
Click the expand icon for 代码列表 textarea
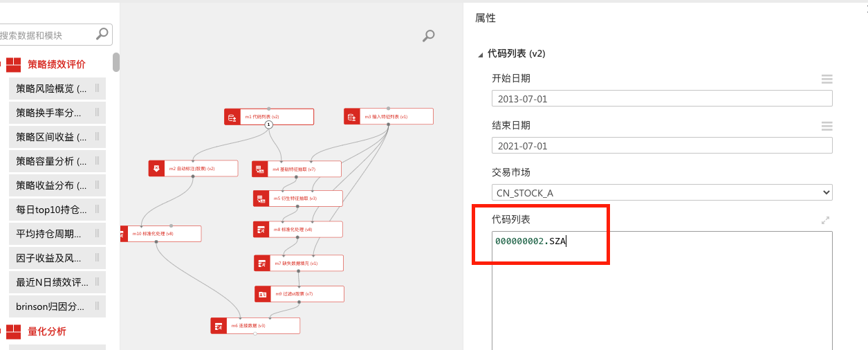coord(825,220)
